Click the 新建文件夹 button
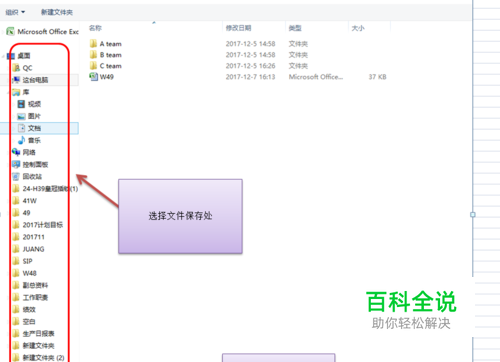Image resolution: width=500 pixels, height=362 pixels. coord(57,12)
